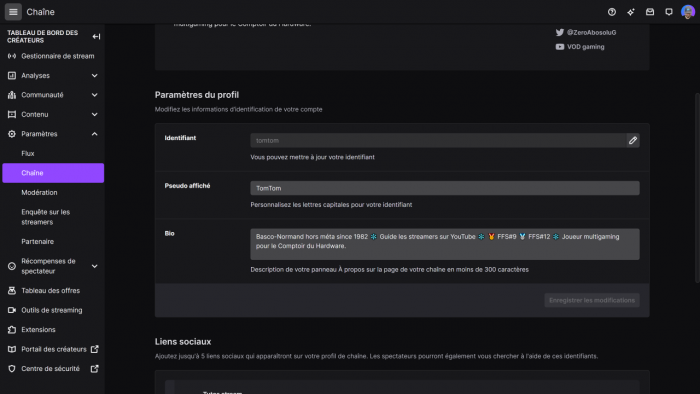The image size is (700, 394).
Task: Open the help question mark icon
Action: point(612,12)
